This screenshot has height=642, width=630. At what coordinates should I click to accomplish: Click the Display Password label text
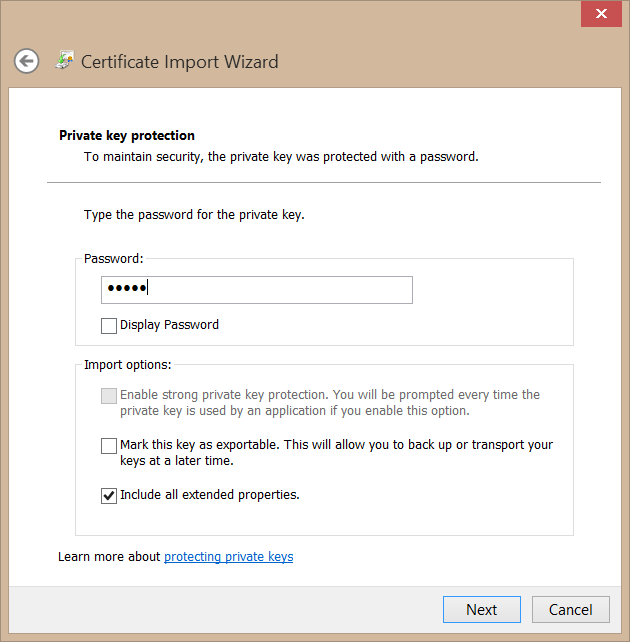pyautogui.click(x=169, y=325)
